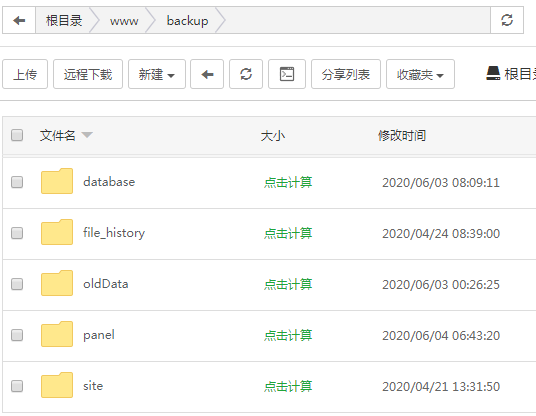Open the 收藏夹 dropdown menu
Screen dimensions: 536x416
[420, 74]
